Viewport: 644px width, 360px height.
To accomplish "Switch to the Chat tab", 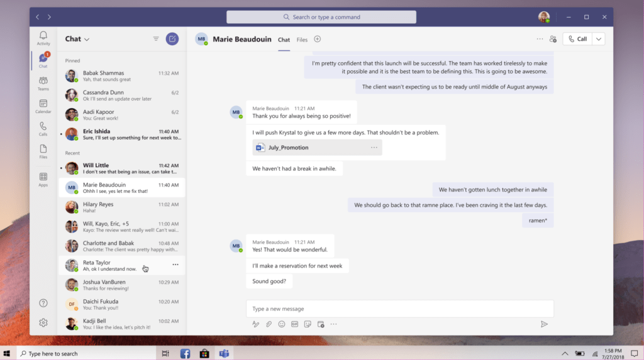I will [284, 40].
